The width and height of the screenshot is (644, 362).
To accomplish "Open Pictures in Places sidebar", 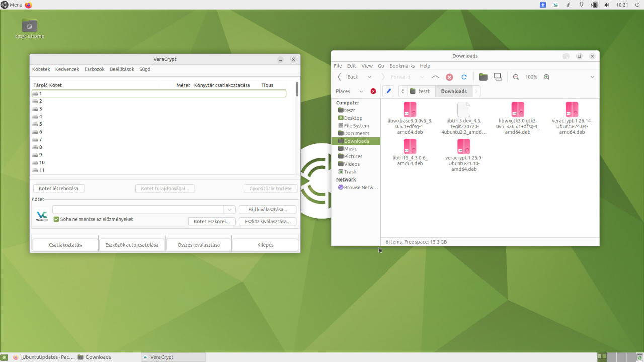I will 353,156.
